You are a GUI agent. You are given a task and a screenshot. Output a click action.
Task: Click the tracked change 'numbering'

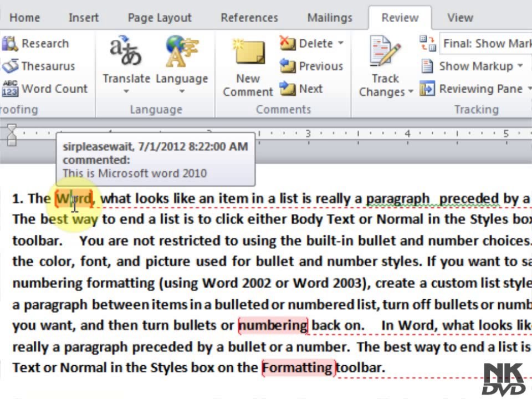click(x=273, y=325)
